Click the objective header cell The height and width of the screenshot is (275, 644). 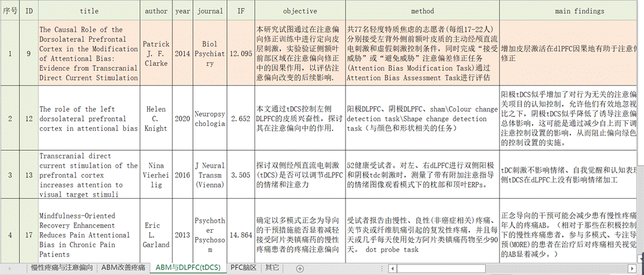299,11
